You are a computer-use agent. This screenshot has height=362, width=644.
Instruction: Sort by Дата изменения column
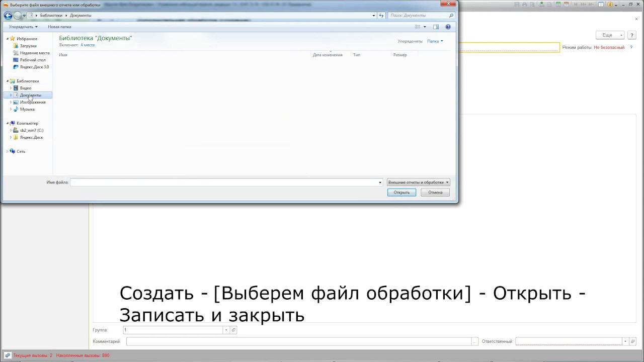328,55
